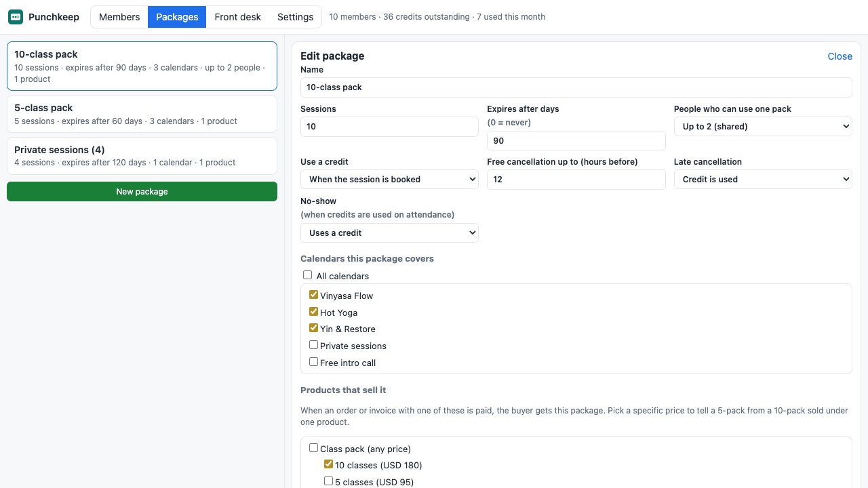Check the 5 classes (USD 95) product
868x488 pixels.
328,481
